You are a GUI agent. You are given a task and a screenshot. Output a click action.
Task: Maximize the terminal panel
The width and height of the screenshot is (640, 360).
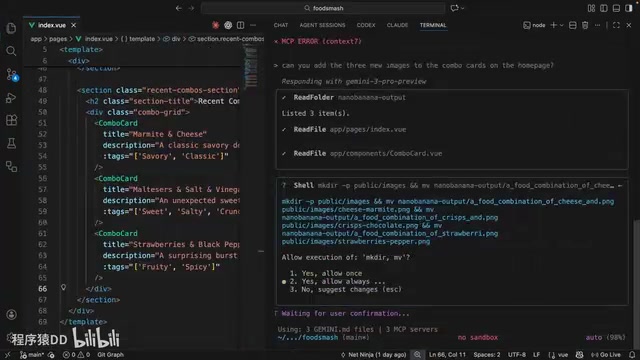pos(616,25)
